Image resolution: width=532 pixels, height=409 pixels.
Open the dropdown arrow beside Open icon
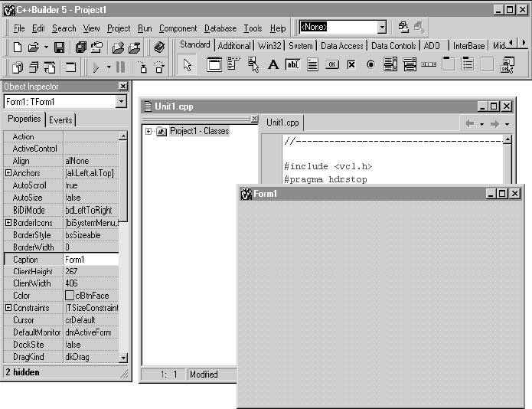point(46,47)
